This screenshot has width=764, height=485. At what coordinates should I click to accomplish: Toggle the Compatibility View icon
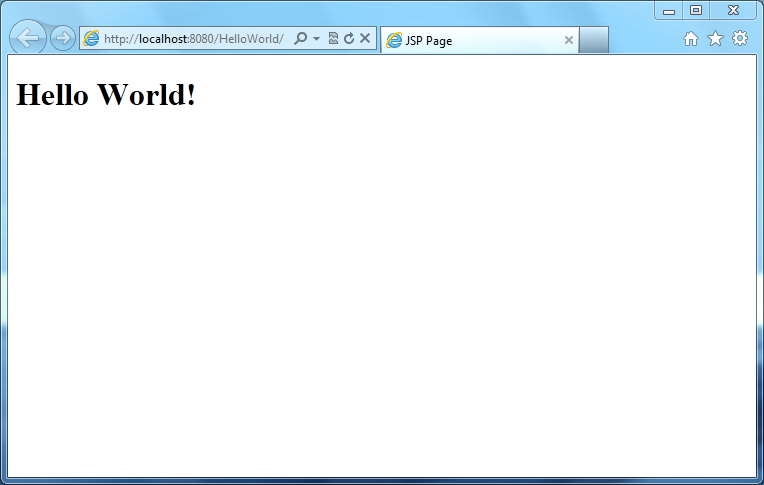click(333, 38)
